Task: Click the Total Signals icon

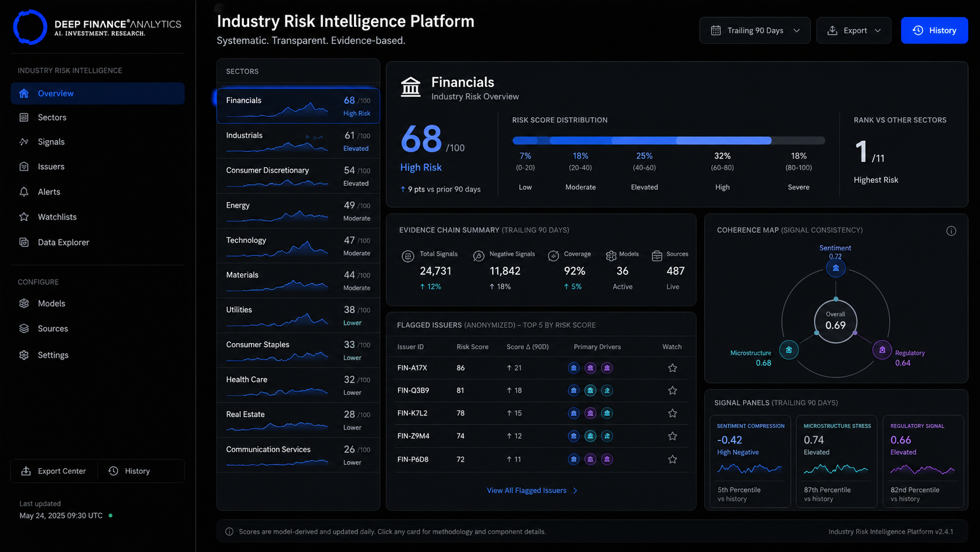Action: pyautogui.click(x=408, y=256)
